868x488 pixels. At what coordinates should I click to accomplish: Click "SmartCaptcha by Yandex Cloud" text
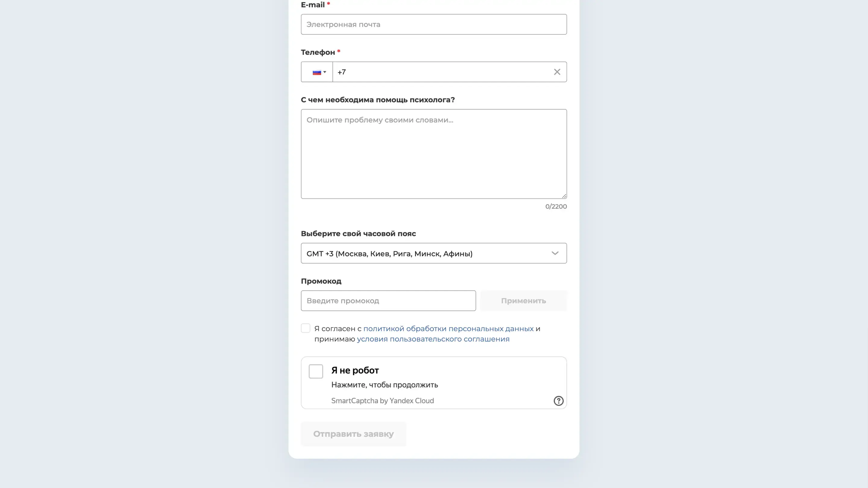point(382,401)
